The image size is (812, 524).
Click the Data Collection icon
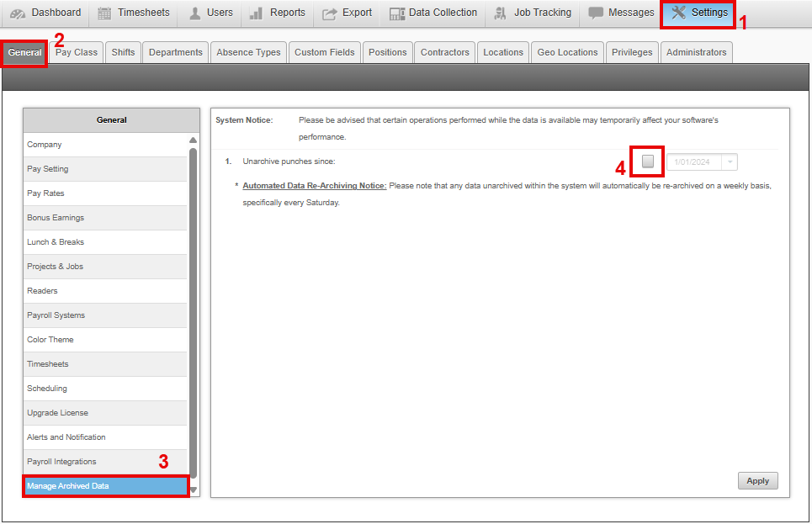pyautogui.click(x=397, y=14)
